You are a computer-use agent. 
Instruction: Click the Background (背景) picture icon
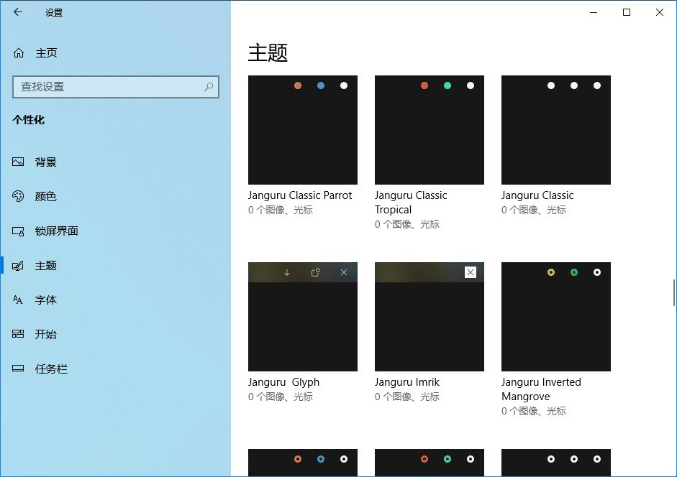tap(18, 162)
